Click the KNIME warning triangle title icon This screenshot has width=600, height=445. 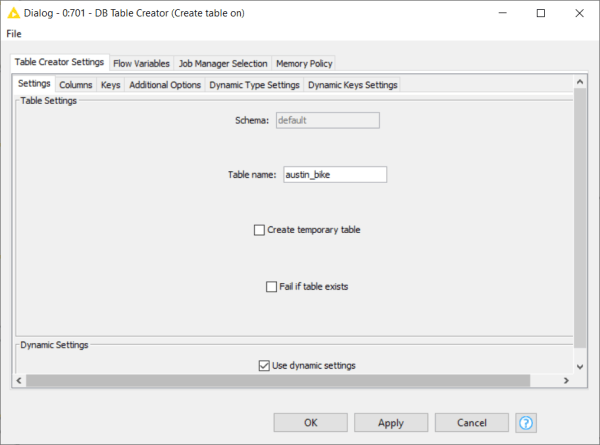tap(13, 13)
